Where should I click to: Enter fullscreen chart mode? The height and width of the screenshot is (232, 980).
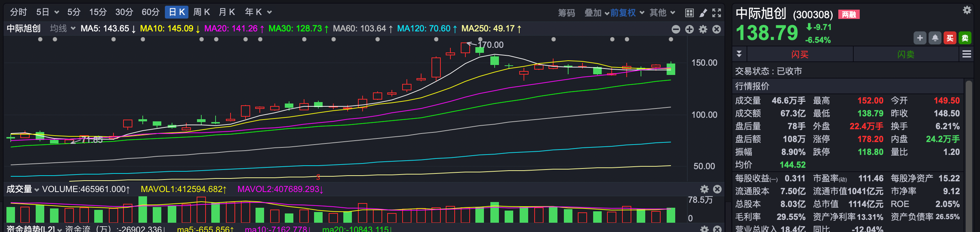click(x=716, y=12)
